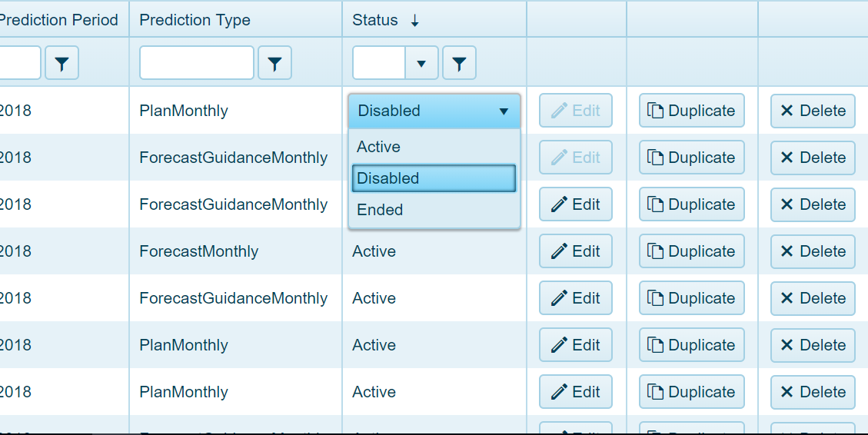Delete the ForecastMonthly row
Viewport: 868px width, 435px height.
(813, 251)
